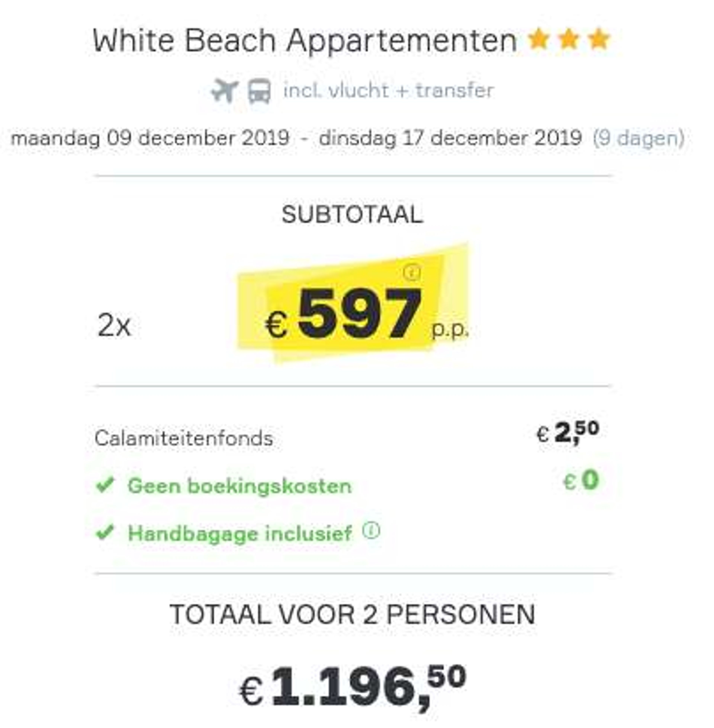Click the Handbagage inclusief text
The image size is (714, 728).
240,533
